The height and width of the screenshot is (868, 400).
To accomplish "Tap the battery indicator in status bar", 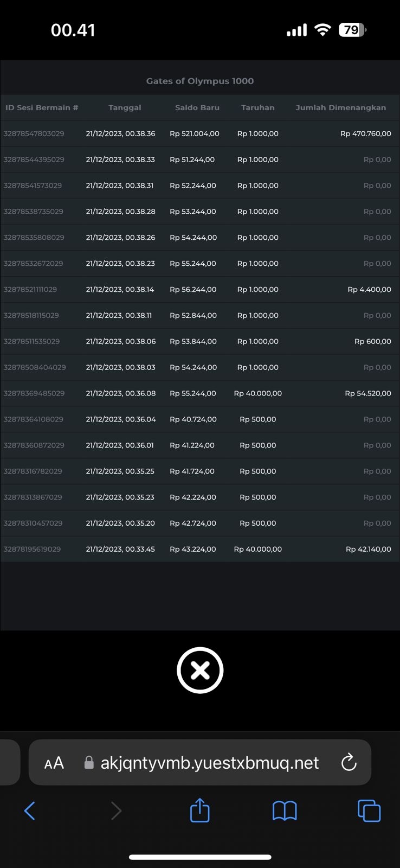I will (x=352, y=30).
